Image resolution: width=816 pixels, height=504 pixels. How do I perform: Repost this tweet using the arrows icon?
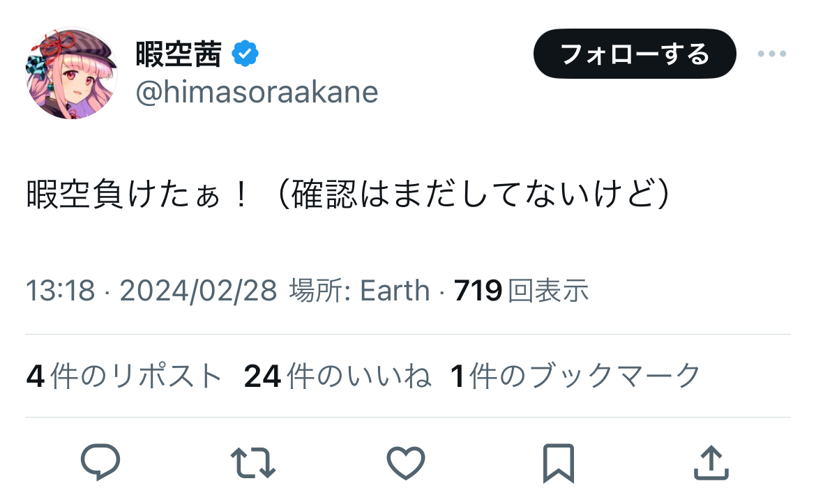point(253,462)
